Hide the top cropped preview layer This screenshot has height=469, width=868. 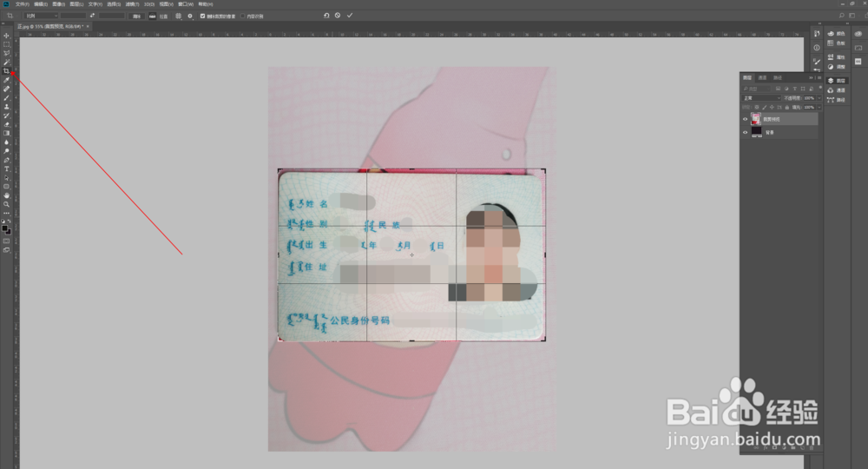[745, 119]
